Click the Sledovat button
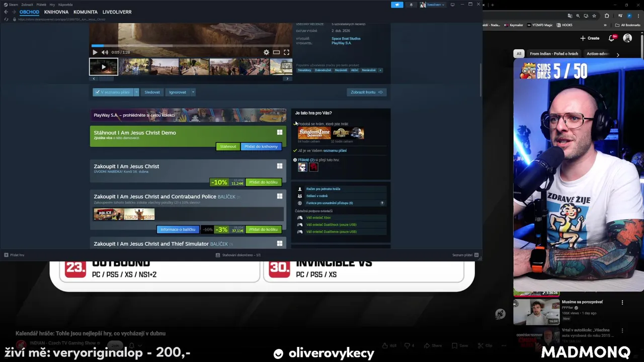Image resolution: width=644 pixels, height=362 pixels. [152, 92]
